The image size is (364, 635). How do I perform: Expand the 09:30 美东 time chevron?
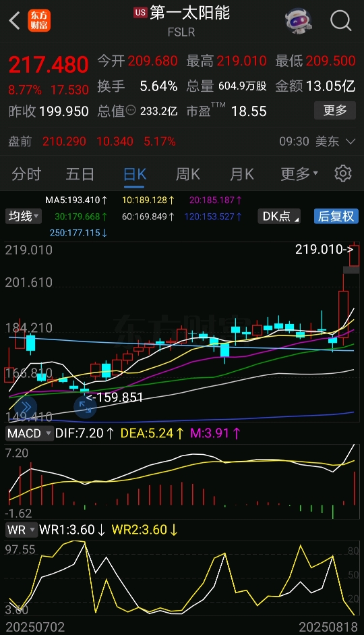point(351,141)
